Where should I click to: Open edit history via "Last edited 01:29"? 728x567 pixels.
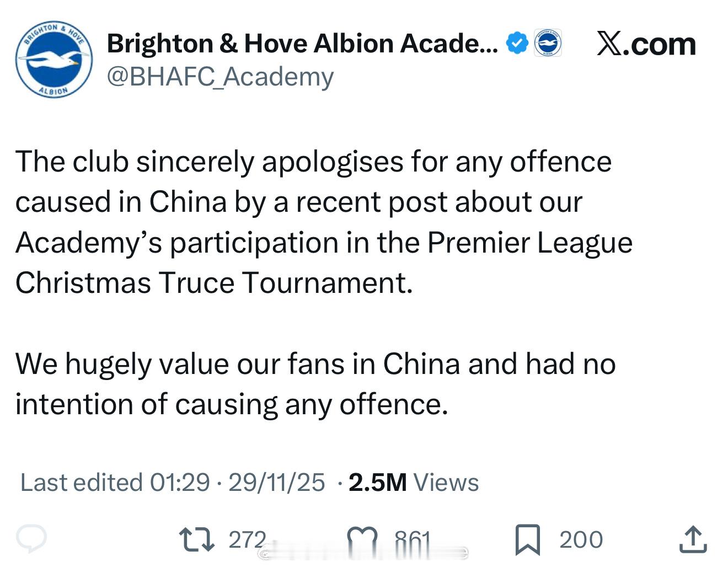(x=115, y=483)
